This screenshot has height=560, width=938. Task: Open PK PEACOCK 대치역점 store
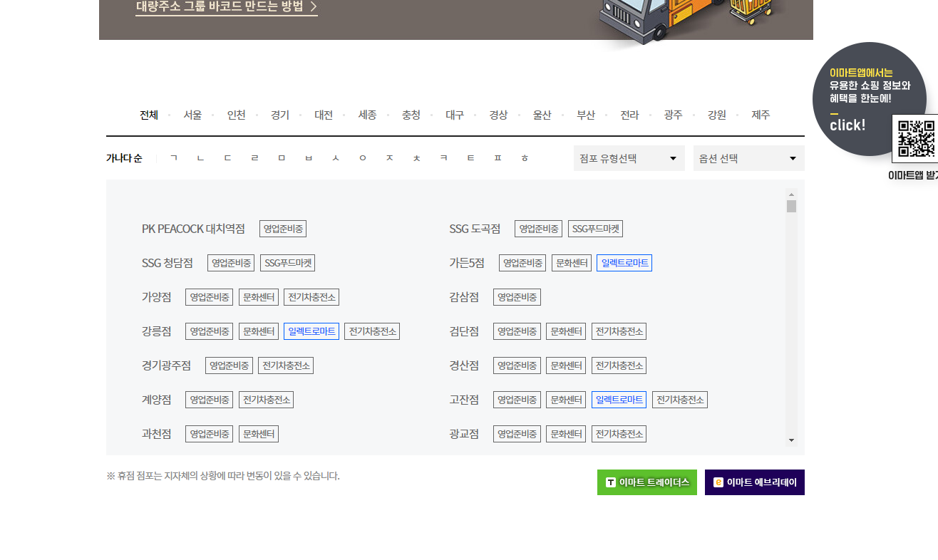coord(193,229)
